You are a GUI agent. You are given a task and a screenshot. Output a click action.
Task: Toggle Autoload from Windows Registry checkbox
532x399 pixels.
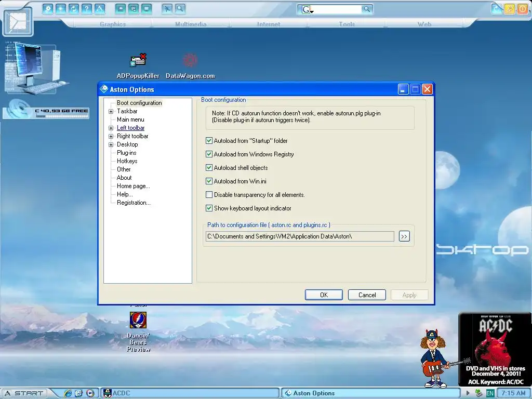209,154
